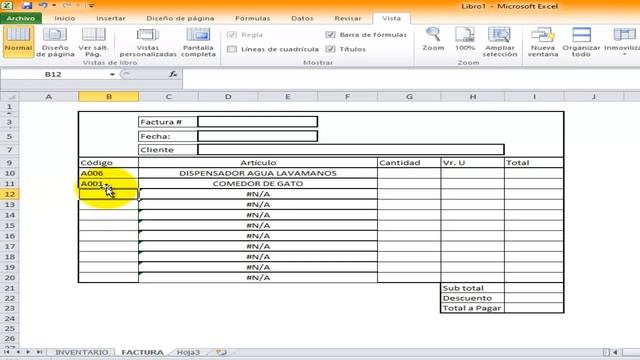Image resolution: width=640 pixels, height=360 pixels.
Task: Go to previous sheet navigation arrow
Action: coord(18,352)
